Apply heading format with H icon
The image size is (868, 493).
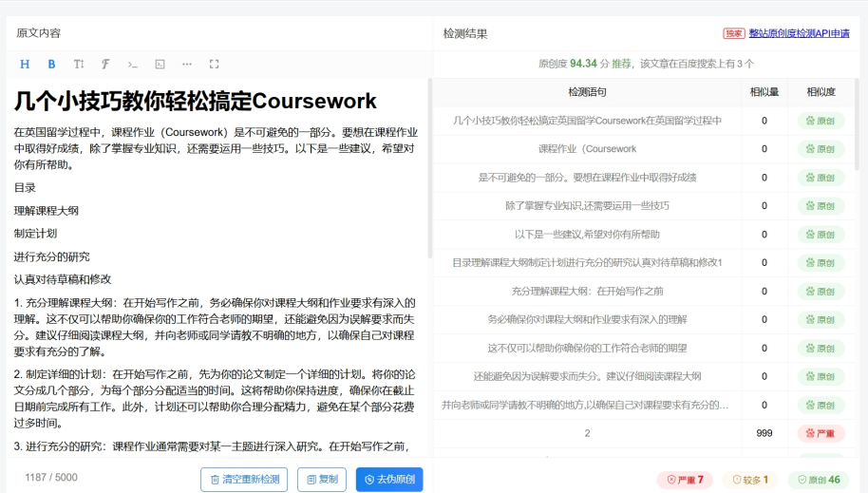point(25,65)
